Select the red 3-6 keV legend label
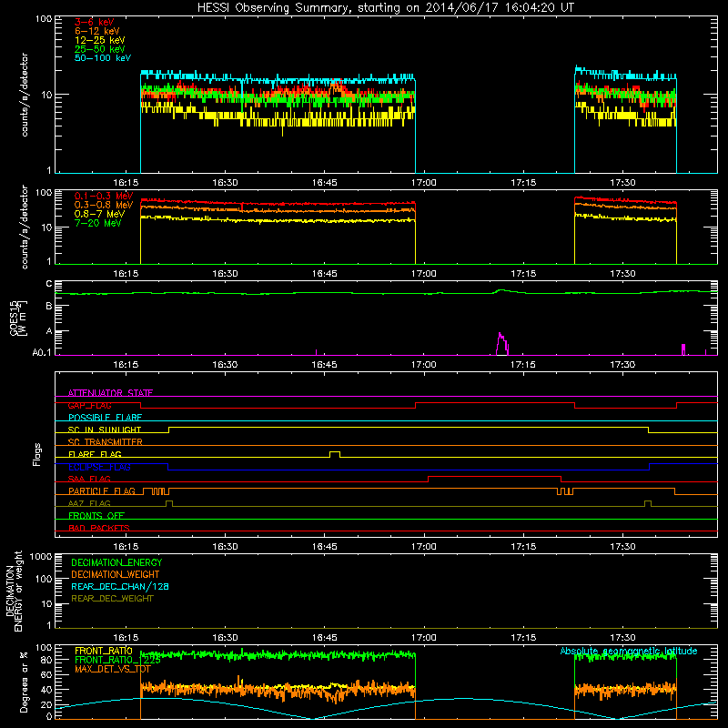Image resolution: width=728 pixels, height=728 pixels. [94, 22]
